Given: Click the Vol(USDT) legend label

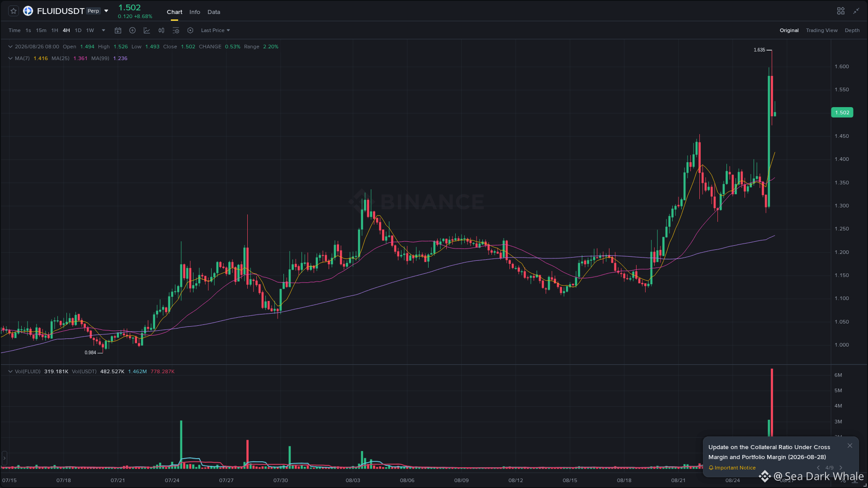Looking at the screenshot, I should [x=84, y=371].
